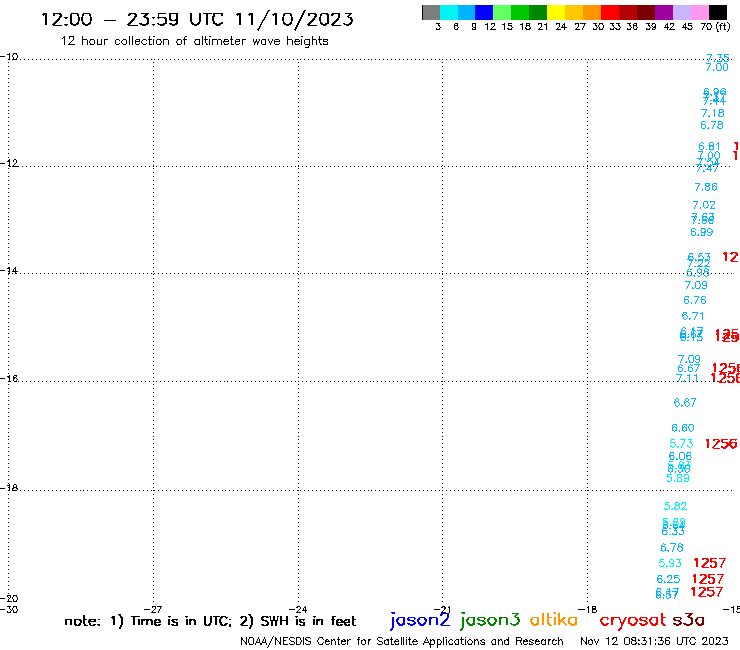Click the -30 longitude corner label
Screen dimensions: 740x650
[9, 609]
